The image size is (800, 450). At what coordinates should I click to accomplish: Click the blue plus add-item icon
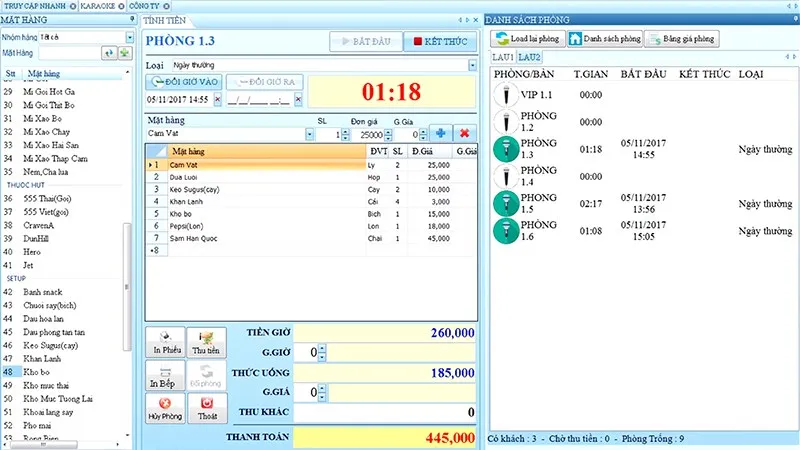(441, 133)
